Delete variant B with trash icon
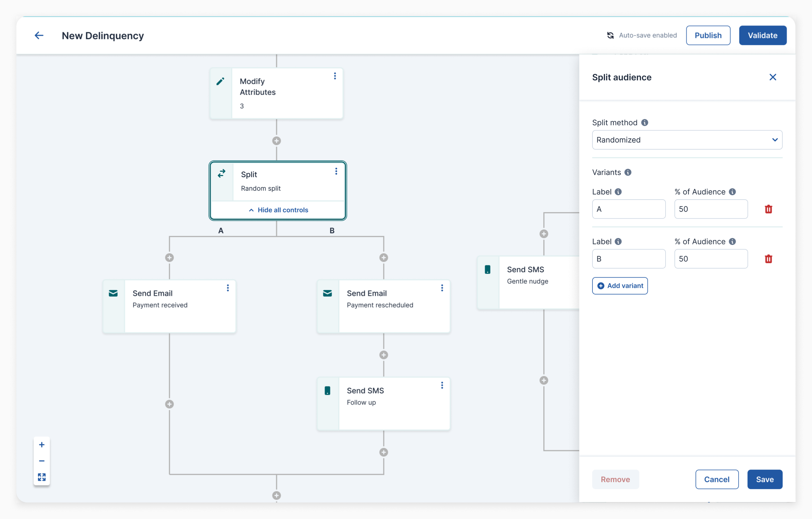 click(x=768, y=259)
